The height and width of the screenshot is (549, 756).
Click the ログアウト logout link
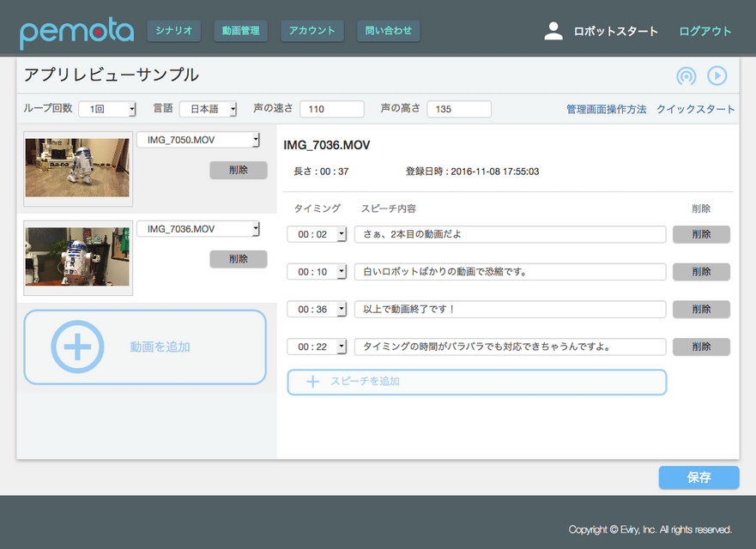pyautogui.click(x=705, y=32)
